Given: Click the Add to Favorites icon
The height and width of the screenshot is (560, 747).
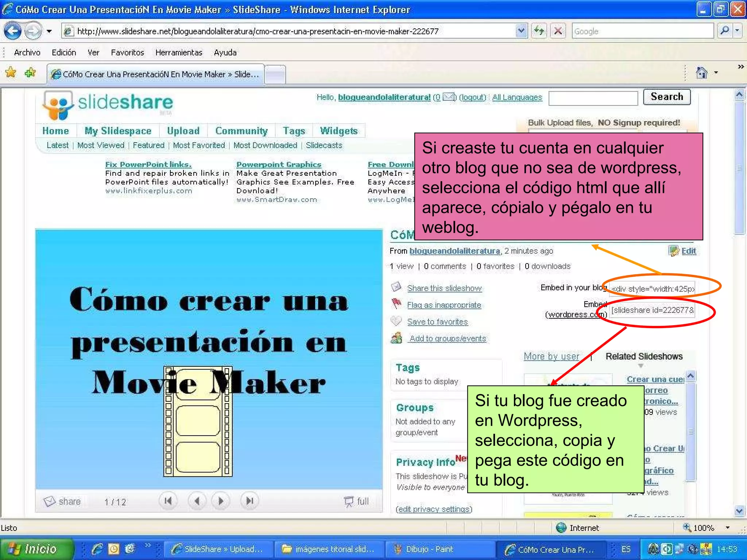Looking at the screenshot, I should click(30, 73).
